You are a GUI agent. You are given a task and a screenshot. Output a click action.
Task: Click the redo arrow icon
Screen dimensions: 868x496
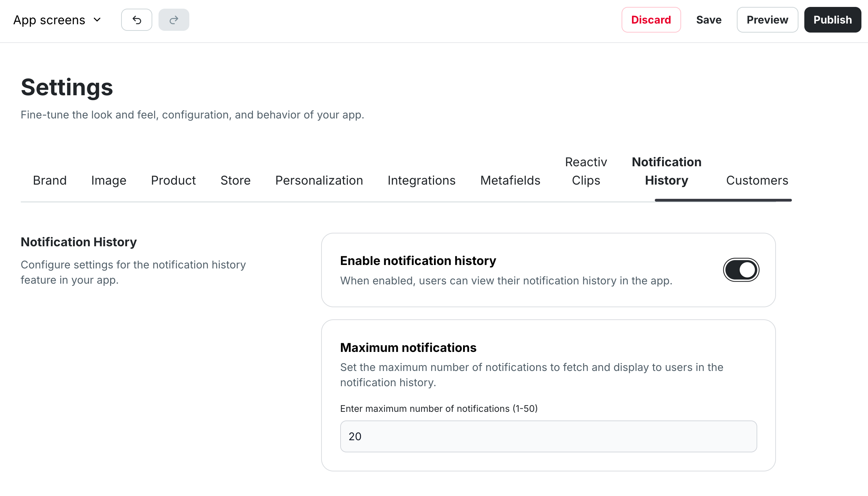point(174,20)
